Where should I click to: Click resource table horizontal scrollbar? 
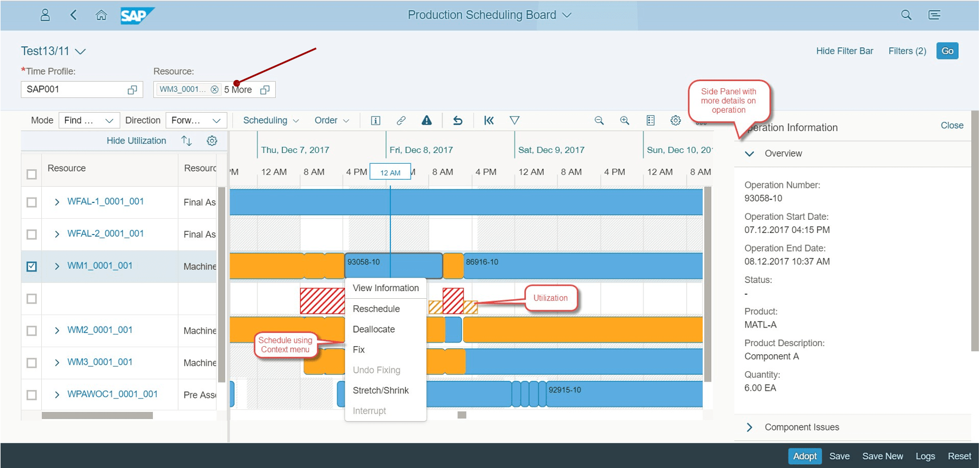[x=97, y=415]
